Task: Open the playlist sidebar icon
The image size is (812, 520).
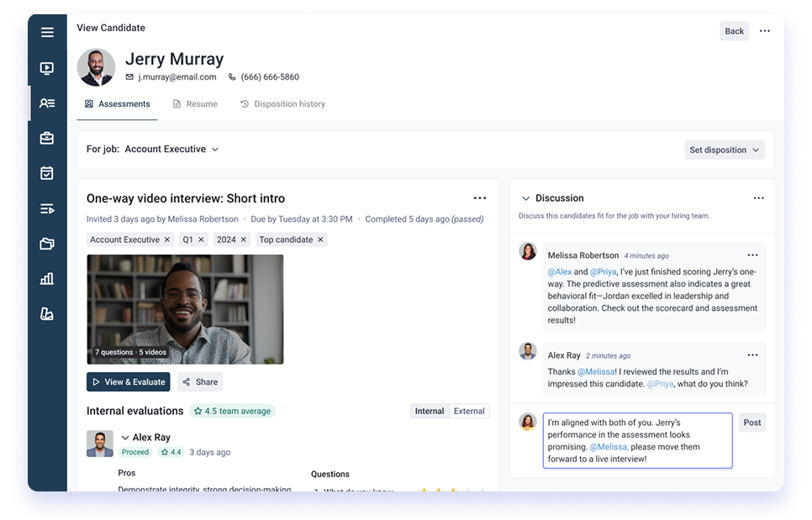Action: click(x=47, y=208)
